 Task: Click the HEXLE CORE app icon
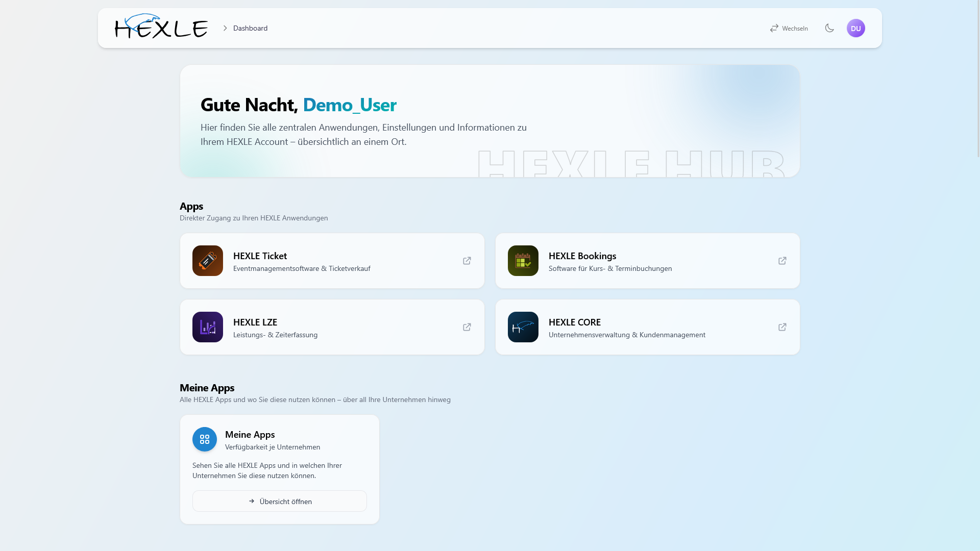pos(523,327)
